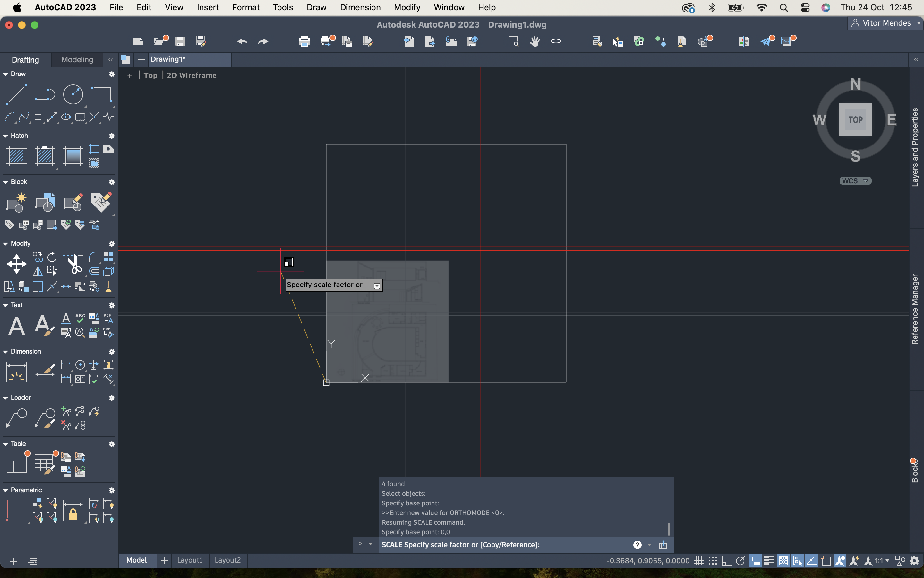Open the Layers and Properties side panel
The height and width of the screenshot is (578, 924).
(915, 147)
